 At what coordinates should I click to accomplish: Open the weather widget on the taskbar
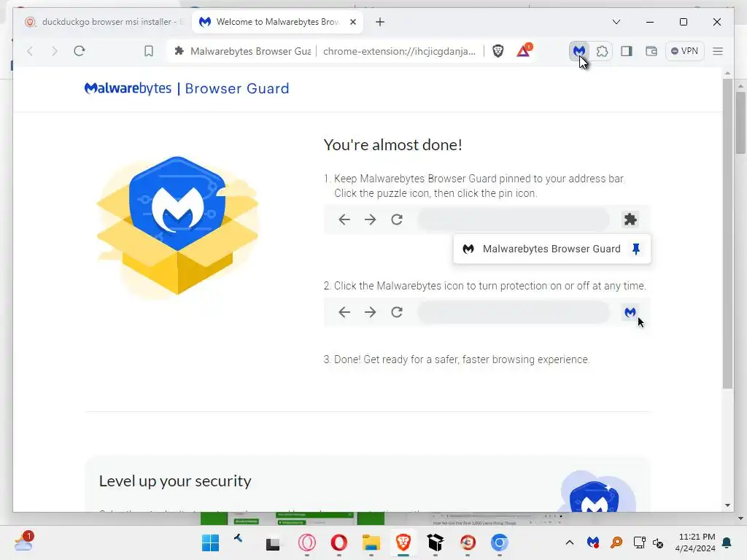click(x=23, y=542)
